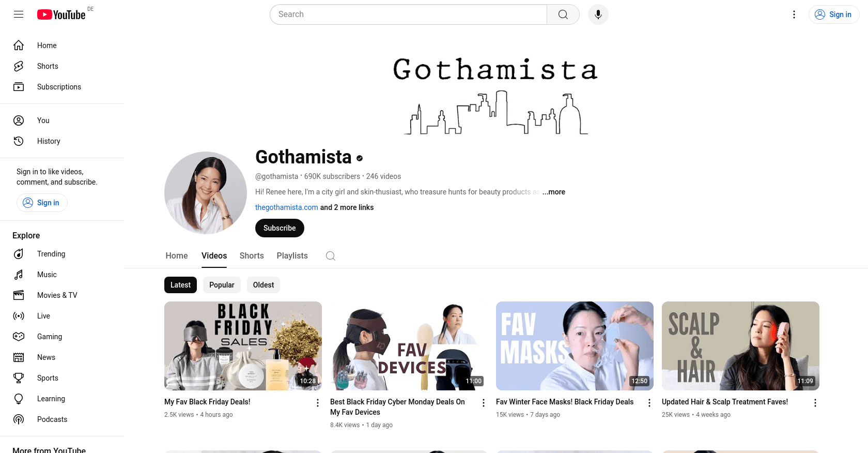Select the Popular sort chip
The image size is (868, 453).
point(222,285)
